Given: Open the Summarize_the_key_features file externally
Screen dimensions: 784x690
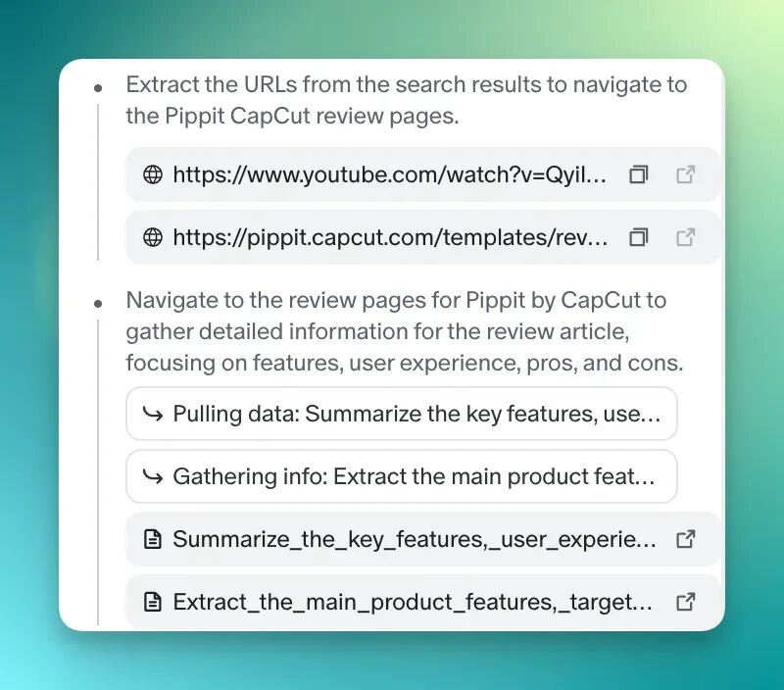Looking at the screenshot, I should pyautogui.click(x=686, y=539).
